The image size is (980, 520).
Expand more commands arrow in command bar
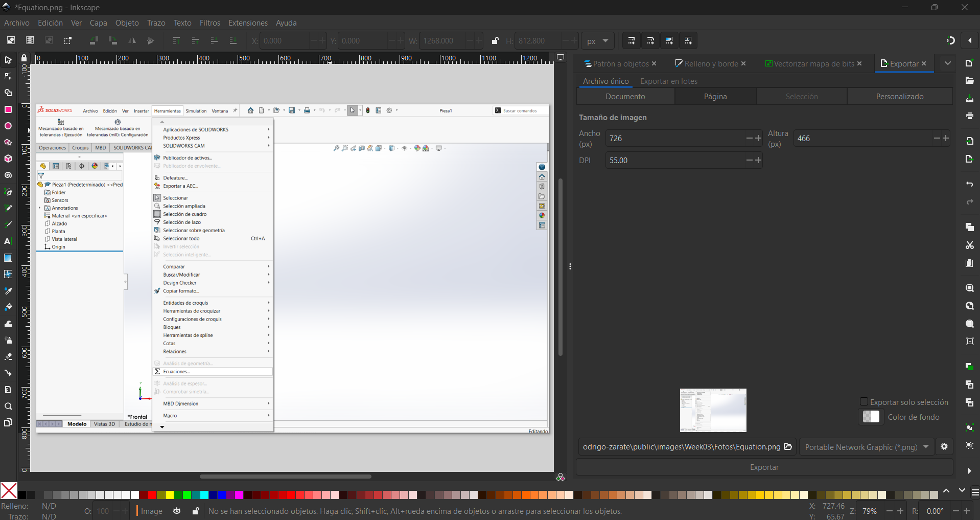[969, 470]
